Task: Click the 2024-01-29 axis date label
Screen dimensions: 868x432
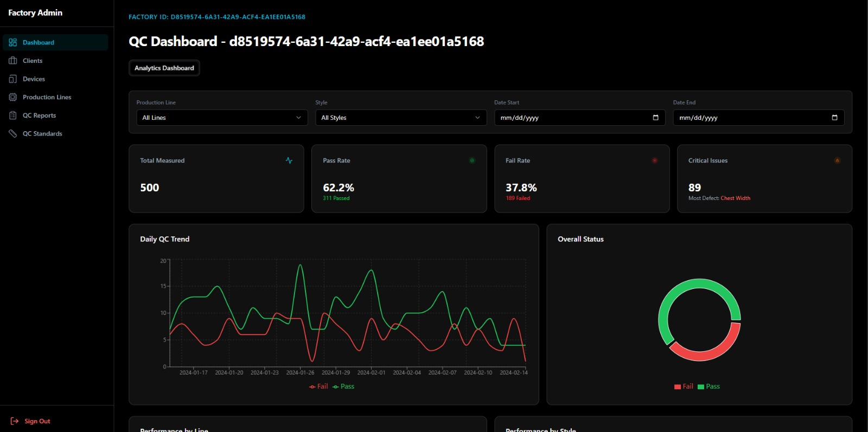Action: coord(336,372)
